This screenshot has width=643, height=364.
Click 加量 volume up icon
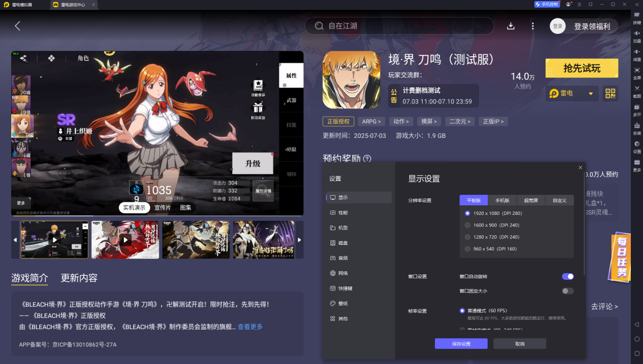point(637,36)
